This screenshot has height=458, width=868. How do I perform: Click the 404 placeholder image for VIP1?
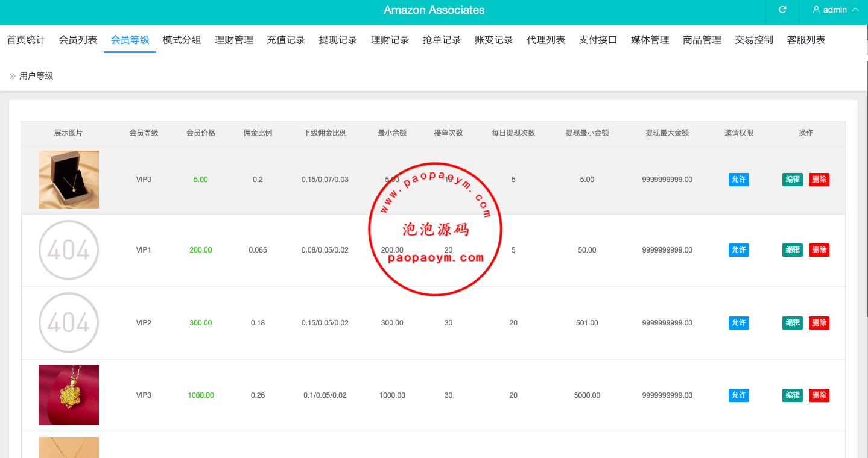tap(69, 250)
